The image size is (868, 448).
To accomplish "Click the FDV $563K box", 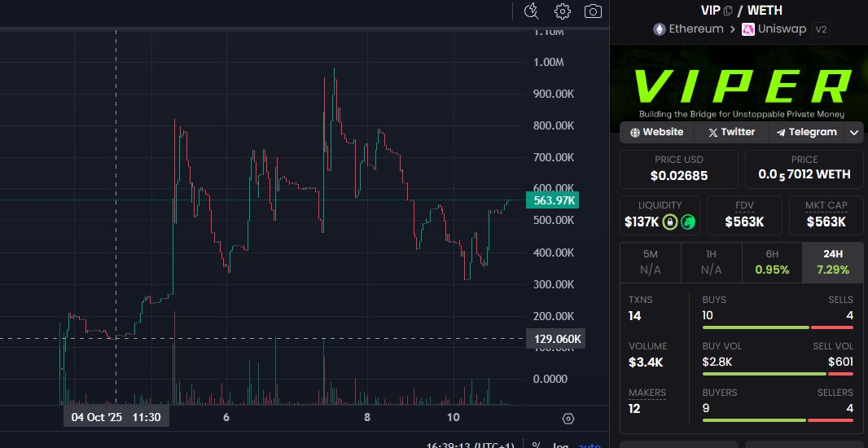I will click(744, 215).
